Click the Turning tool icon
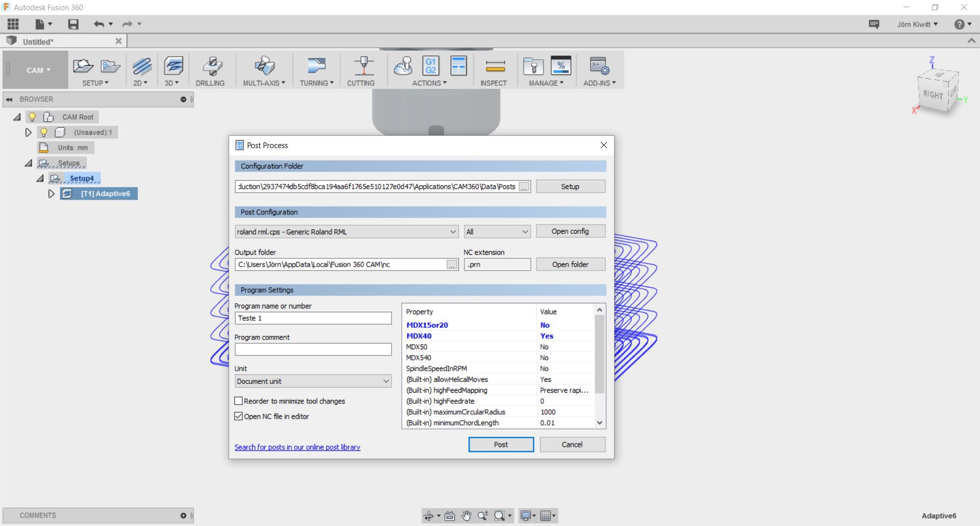The image size is (980, 526). [x=316, y=66]
